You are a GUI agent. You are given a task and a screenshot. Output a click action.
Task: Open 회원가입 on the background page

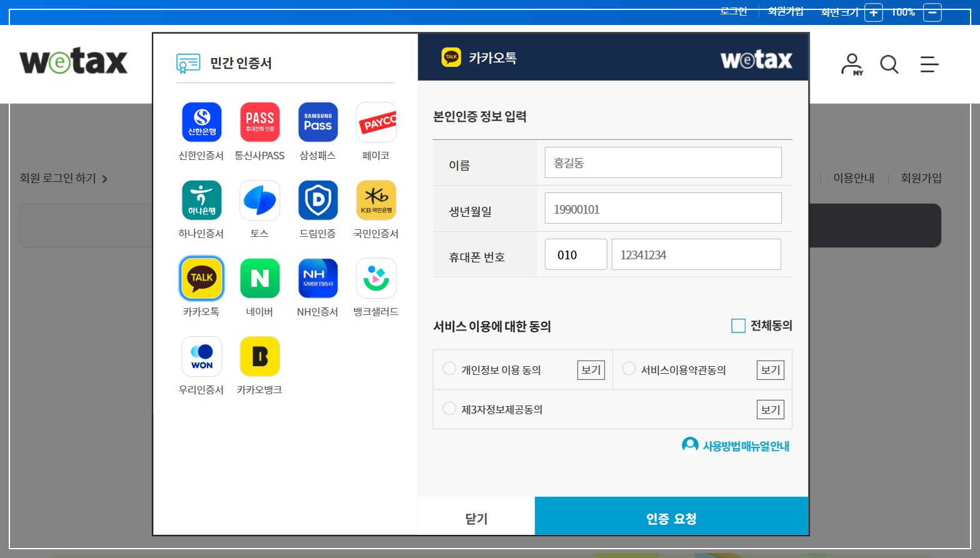921,178
